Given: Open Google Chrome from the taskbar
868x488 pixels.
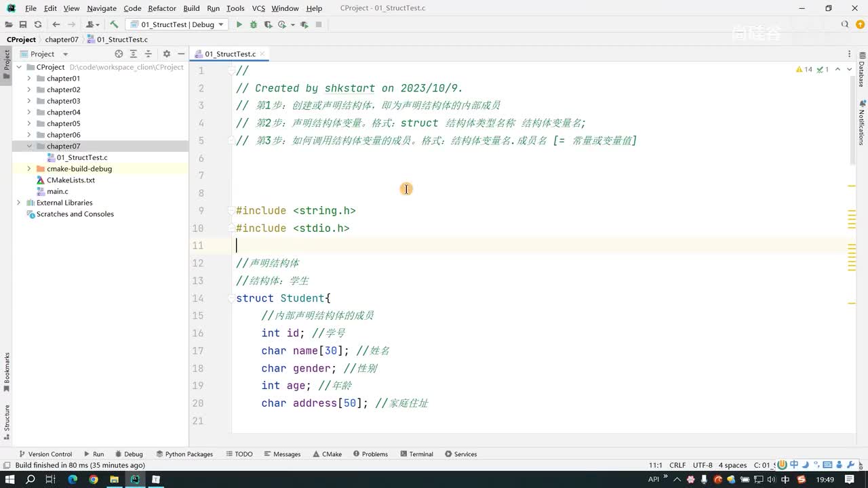Looking at the screenshot, I should pyautogui.click(x=93, y=479).
